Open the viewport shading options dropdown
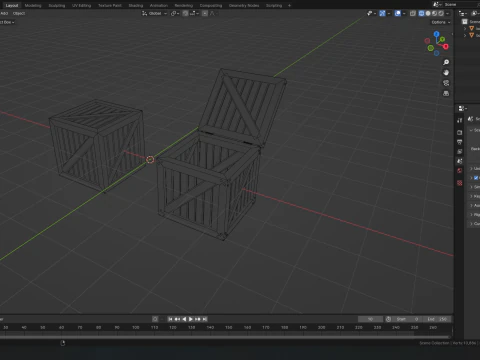480x360 pixels. (447, 13)
